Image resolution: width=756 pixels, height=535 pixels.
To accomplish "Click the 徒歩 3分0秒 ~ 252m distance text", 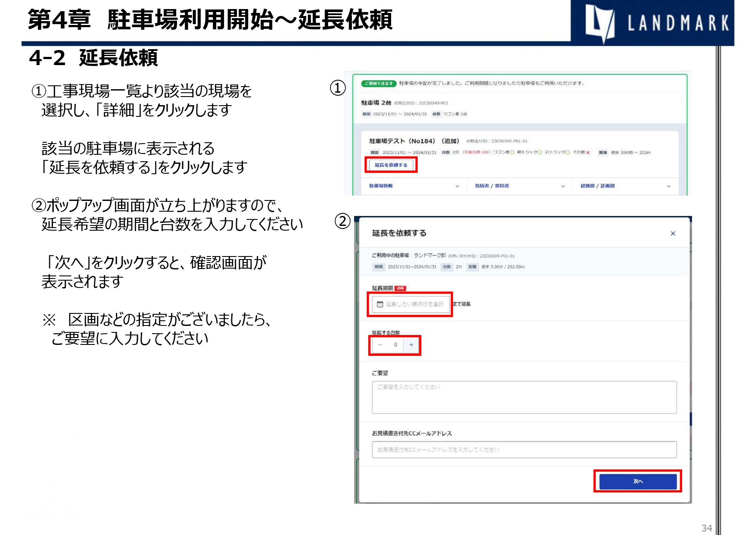I will point(631,153).
